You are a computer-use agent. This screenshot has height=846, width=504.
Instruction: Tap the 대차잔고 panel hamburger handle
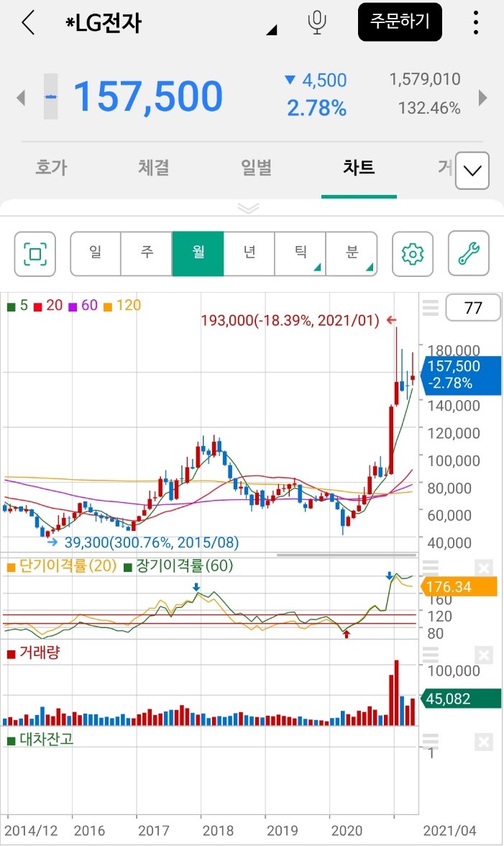pyautogui.click(x=431, y=741)
